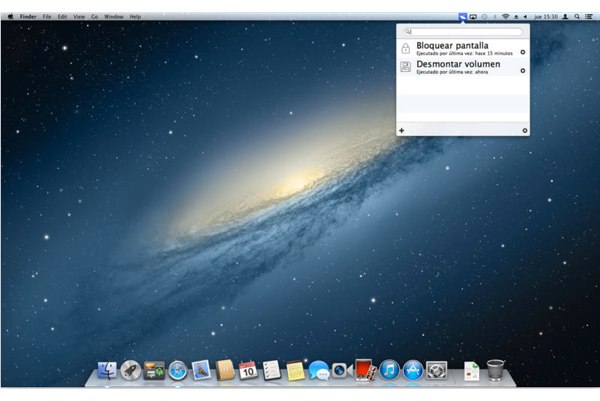Screen dimensions: 600x401
Task: Open Contacts book icon in Dock
Action: tap(225, 370)
